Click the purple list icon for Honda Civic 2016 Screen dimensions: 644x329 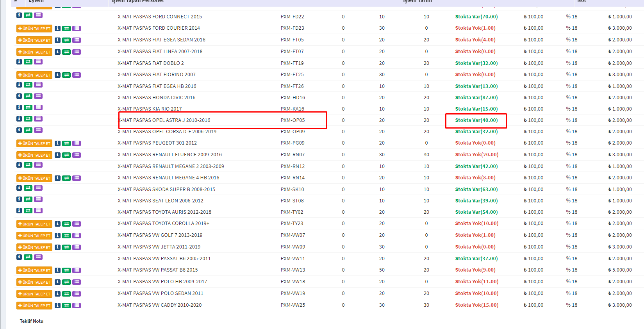(x=38, y=96)
